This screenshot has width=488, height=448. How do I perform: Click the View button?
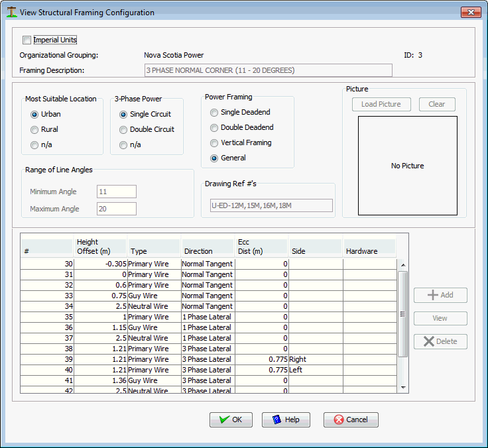click(440, 318)
